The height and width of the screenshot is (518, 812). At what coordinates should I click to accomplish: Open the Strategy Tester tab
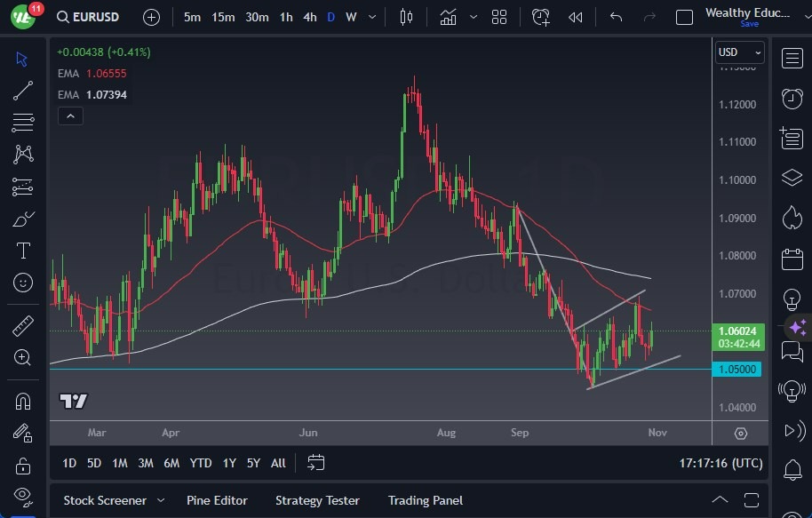point(317,500)
